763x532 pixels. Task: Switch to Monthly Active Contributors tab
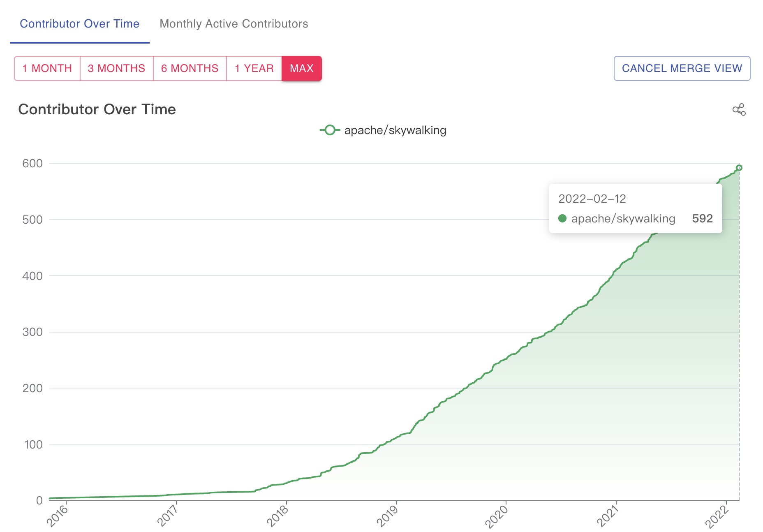point(234,24)
